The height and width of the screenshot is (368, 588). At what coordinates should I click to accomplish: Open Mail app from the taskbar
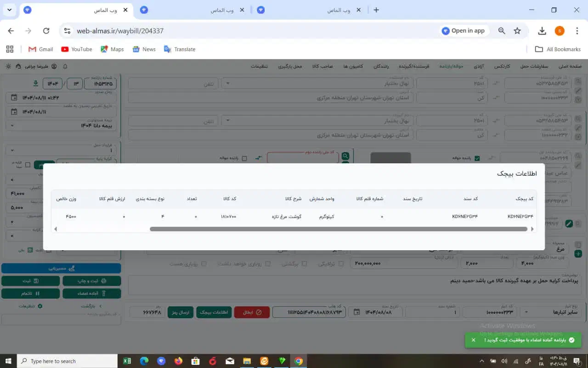click(230, 361)
